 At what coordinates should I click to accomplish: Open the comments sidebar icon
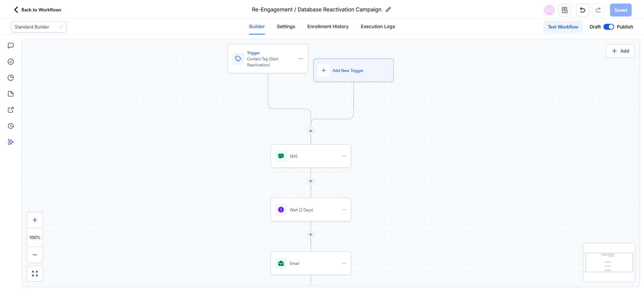click(11, 46)
